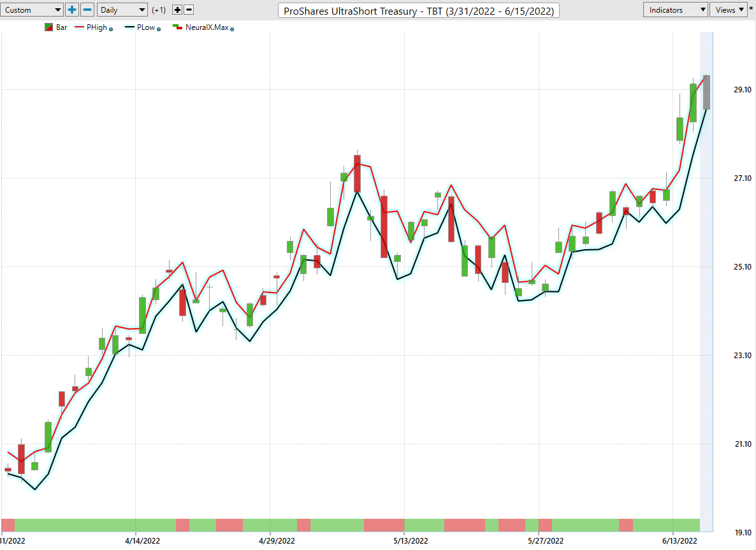Click the dot beside PHigh legend
The height and width of the screenshot is (550, 756).
[x=111, y=29]
